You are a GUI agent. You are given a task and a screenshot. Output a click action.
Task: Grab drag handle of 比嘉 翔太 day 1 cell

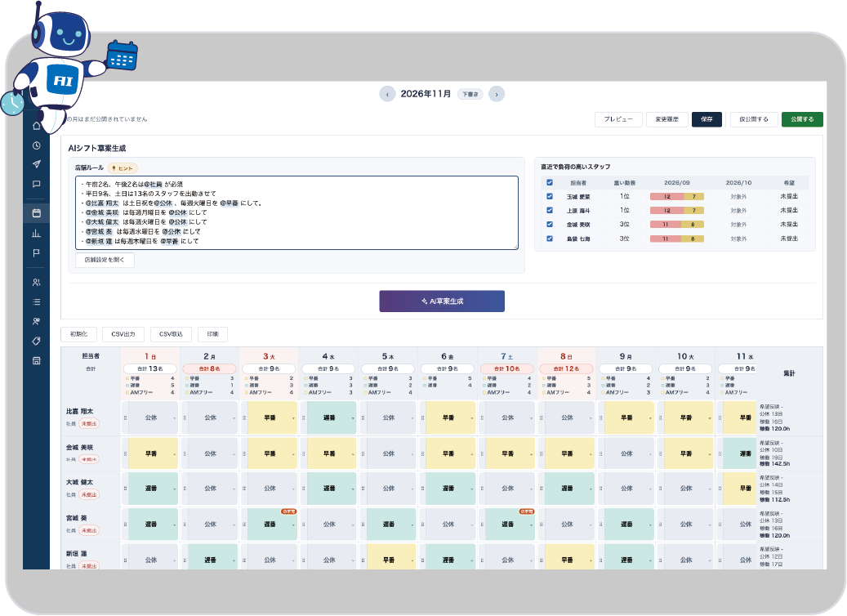(x=125, y=417)
